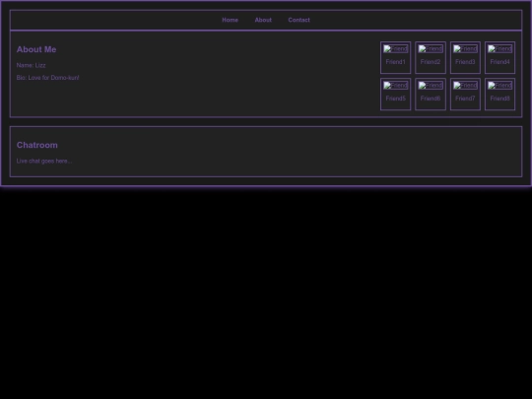Click the Friend6 broken image thumbnail
The width and height of the screenshot is (532, 399).
(x=431, y=86)
